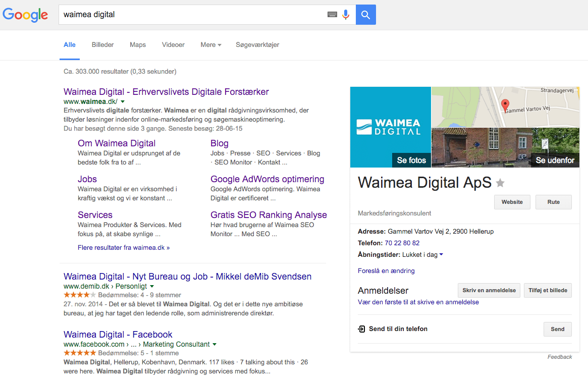
Task: Expand opening hours Lukket i dag
Action: (422, 255)
